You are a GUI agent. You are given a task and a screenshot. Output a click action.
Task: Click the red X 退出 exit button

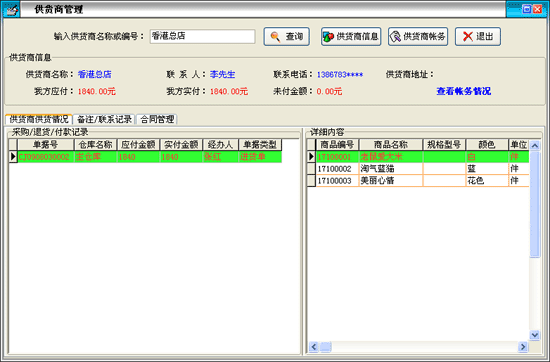pos(478,36)
